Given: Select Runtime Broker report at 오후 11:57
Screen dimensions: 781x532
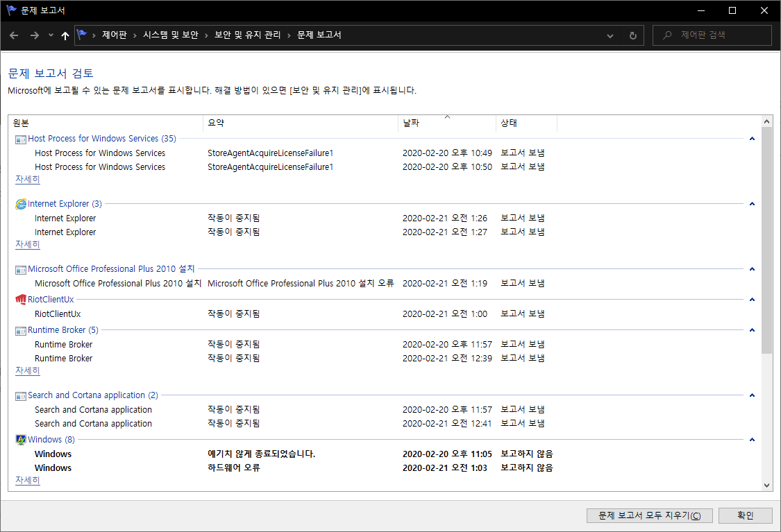Looking at the screenshot, I should pos(289,345).
